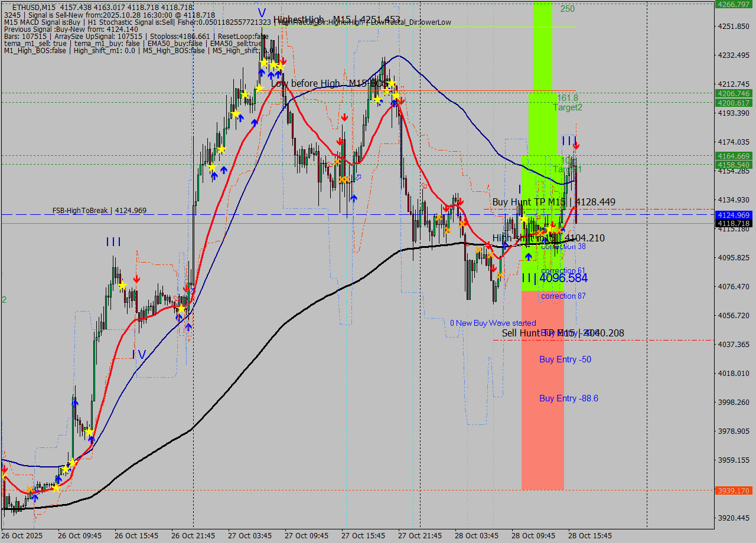Click the 27 Oct 03:45 time axis label
The height and width of the screenshot is (543, 756).
pos(250,535)
